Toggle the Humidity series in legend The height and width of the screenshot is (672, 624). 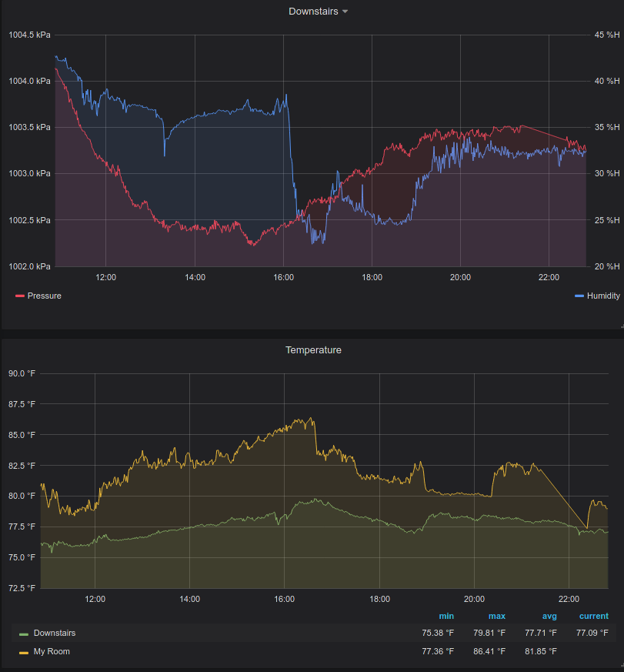coord(602,296)
